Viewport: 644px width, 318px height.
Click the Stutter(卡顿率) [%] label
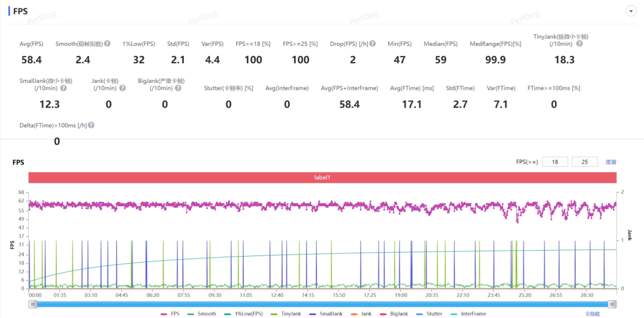click(x=228, y=88)
